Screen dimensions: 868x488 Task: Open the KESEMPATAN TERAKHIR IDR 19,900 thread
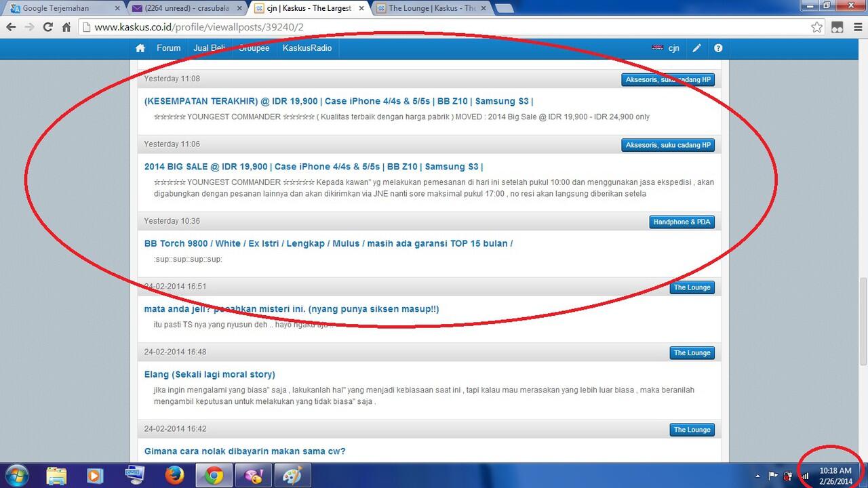tap(338, 101)
